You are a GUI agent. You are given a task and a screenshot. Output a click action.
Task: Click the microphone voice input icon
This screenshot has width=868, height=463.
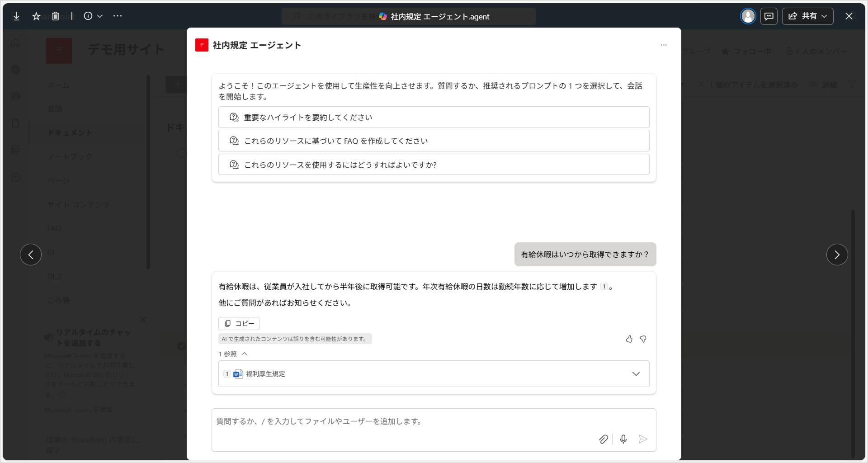pyautogui.click(x=623, y=439)
